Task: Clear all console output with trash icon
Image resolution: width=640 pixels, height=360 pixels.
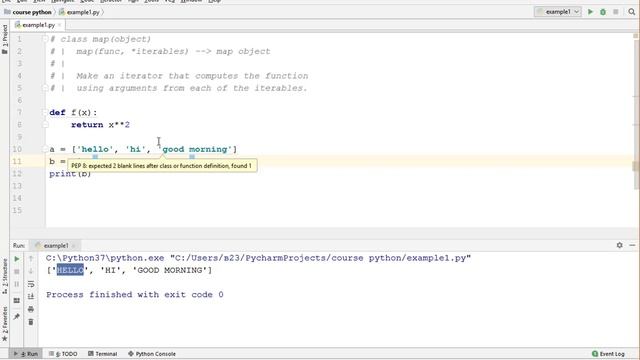Action: coord(31,322)
